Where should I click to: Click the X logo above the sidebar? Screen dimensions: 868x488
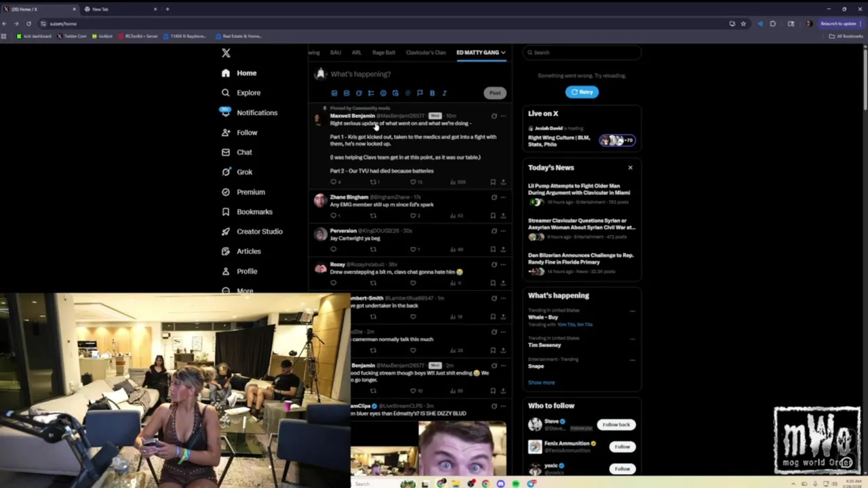(226, 53)
